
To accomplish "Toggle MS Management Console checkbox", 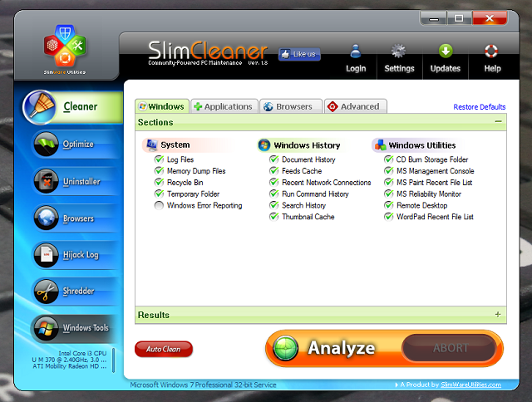I will coord(388,171).
